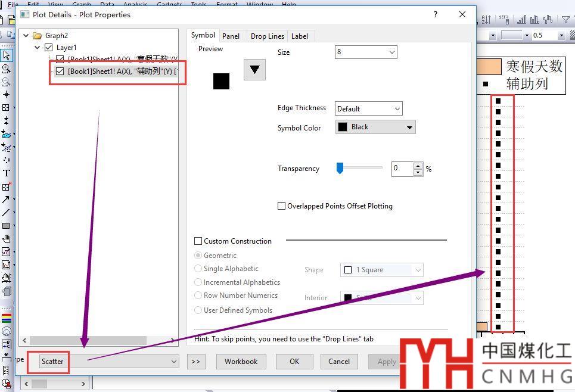Click the 3D cube rotate icon

pyautogui.click(x=6, y=291)
